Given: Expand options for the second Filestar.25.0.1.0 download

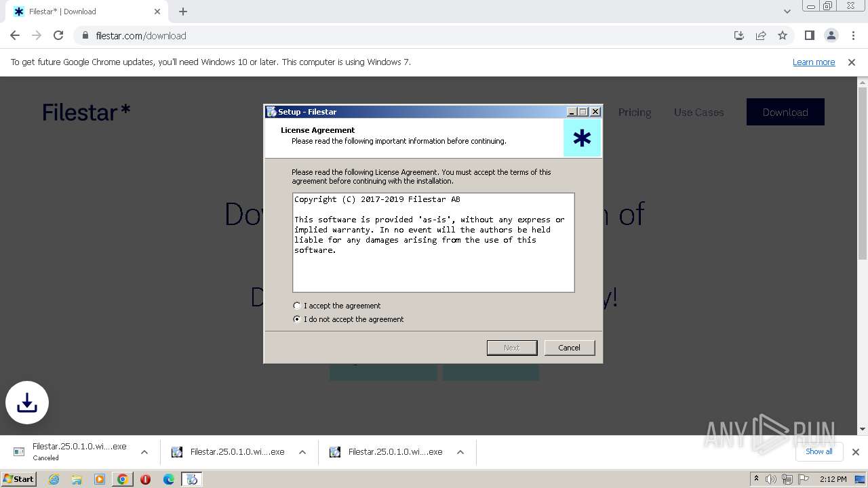Looking at the screenshot, I should click(302, 452).
